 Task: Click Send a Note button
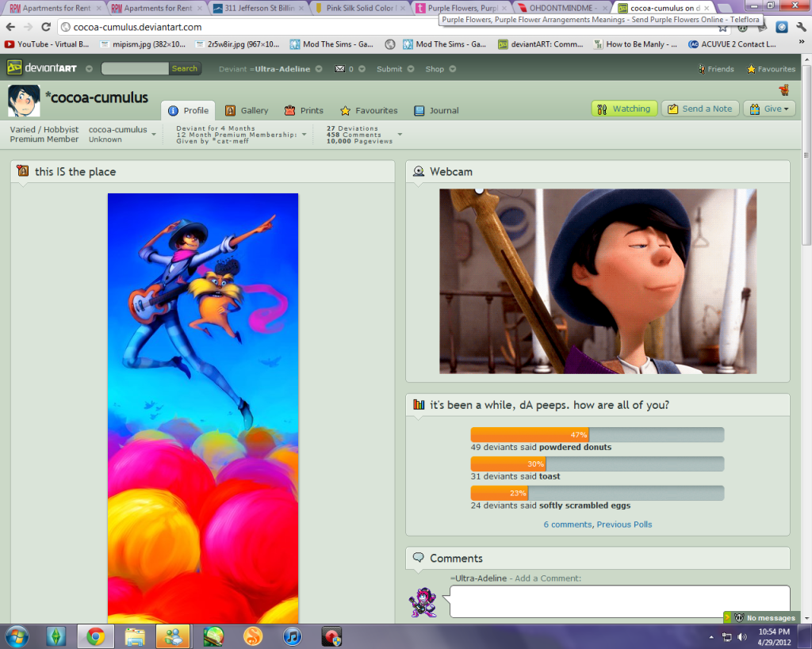click(700, 109)
